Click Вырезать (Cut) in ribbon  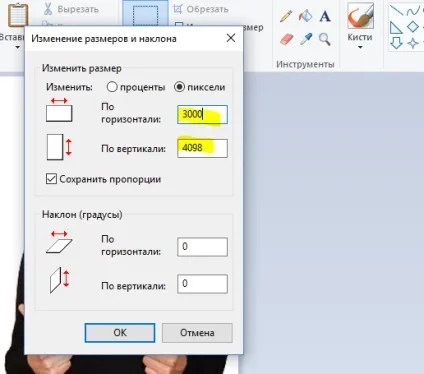(71, 9)
